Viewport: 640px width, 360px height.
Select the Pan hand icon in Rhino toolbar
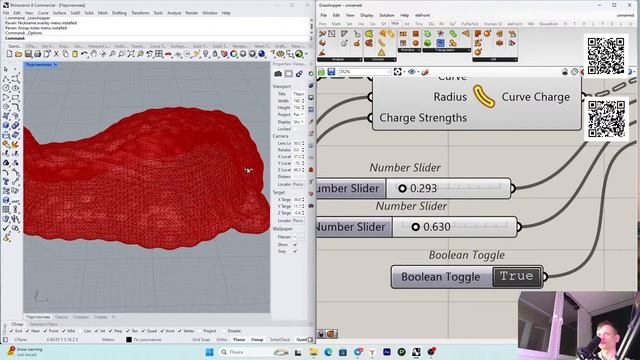point(93,54)
